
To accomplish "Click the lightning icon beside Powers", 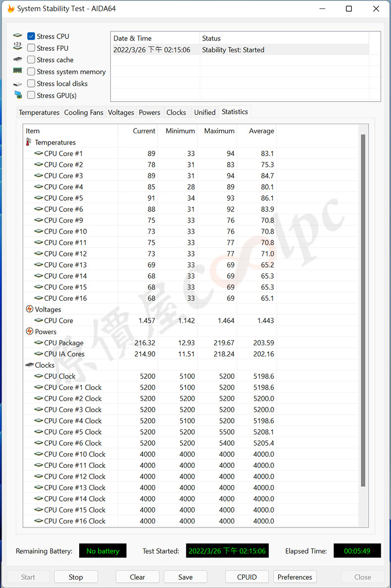I will (29, 332).
